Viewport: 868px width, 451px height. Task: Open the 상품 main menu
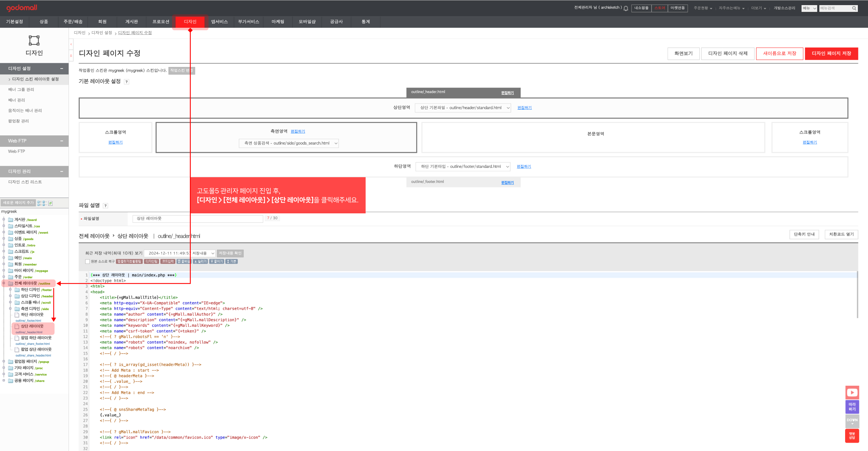point(44,22)
